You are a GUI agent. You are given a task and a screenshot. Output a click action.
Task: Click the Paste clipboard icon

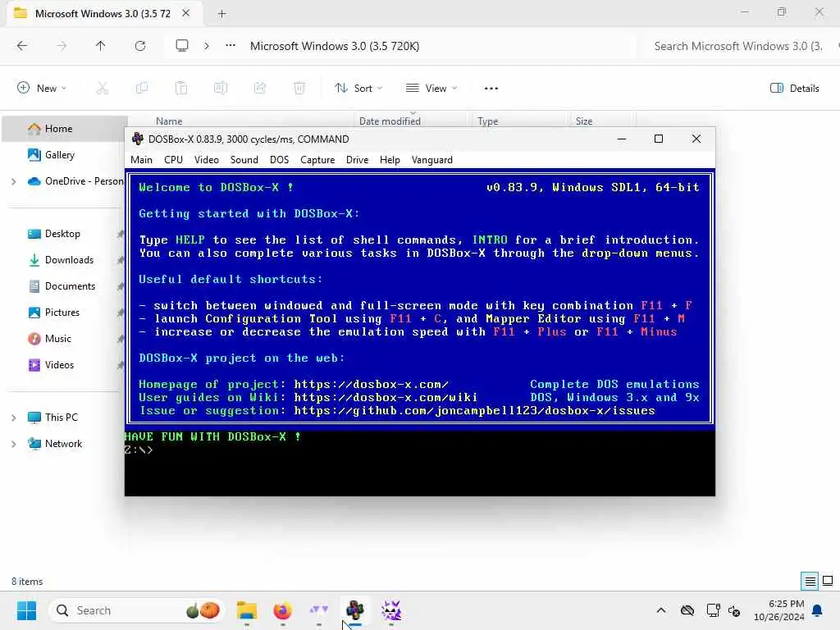click(181, 88)
